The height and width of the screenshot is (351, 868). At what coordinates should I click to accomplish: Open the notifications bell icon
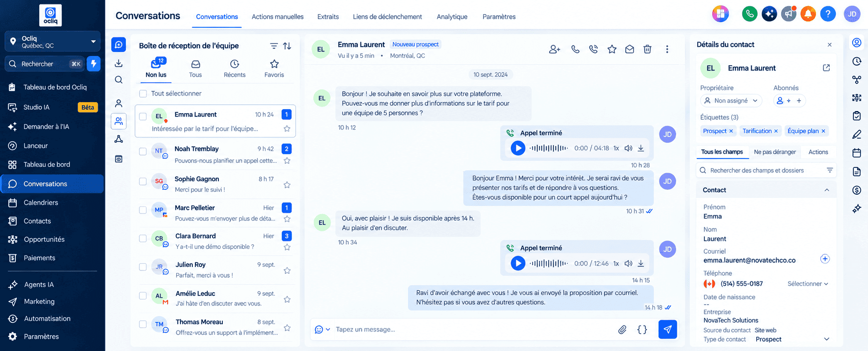point(808,14)
